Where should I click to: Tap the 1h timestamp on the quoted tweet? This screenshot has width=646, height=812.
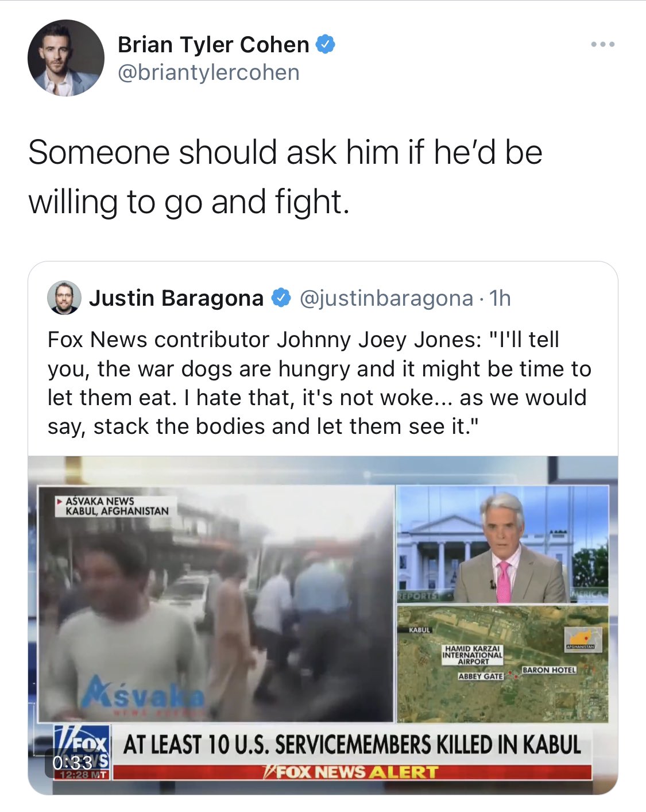click(500, 298)
